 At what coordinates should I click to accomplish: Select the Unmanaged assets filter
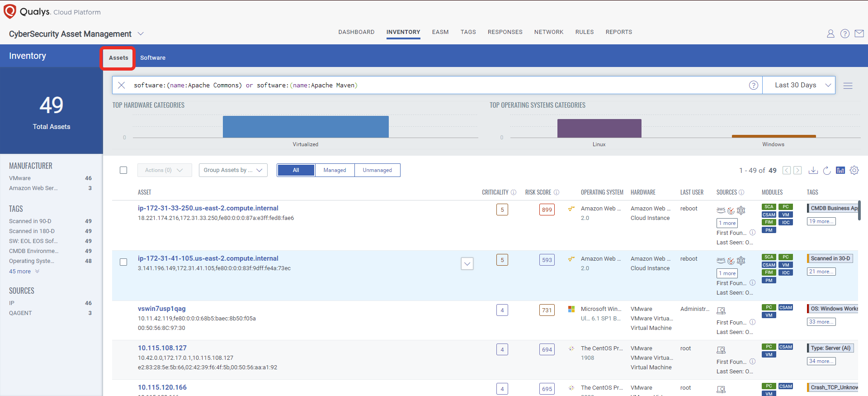[377, 170]
